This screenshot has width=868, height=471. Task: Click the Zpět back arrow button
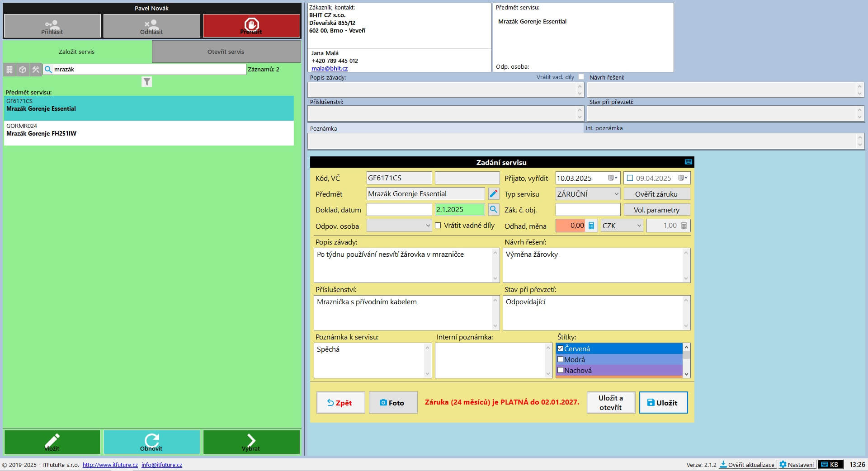pos(340,402)
